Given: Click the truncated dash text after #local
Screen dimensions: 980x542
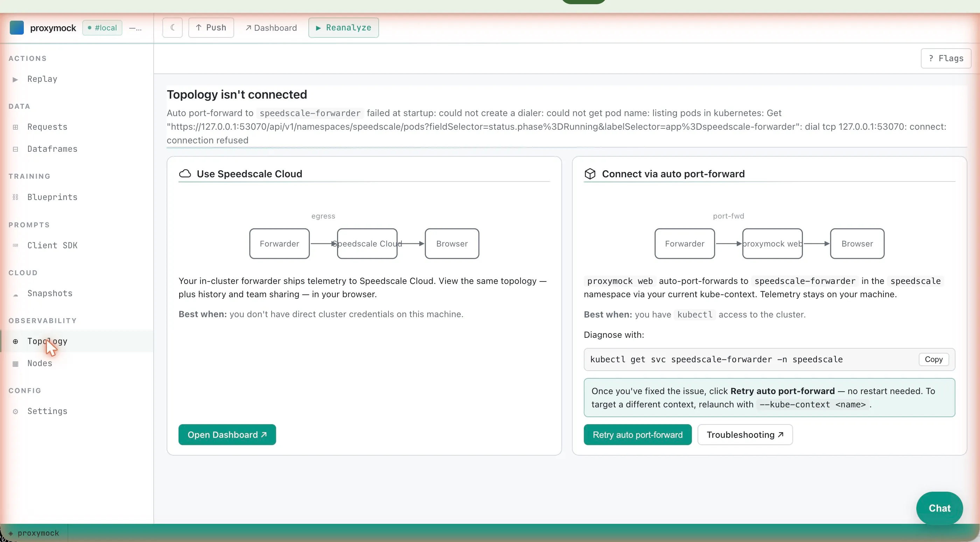Looking at the screenshot, I should [x=135, y=28].
